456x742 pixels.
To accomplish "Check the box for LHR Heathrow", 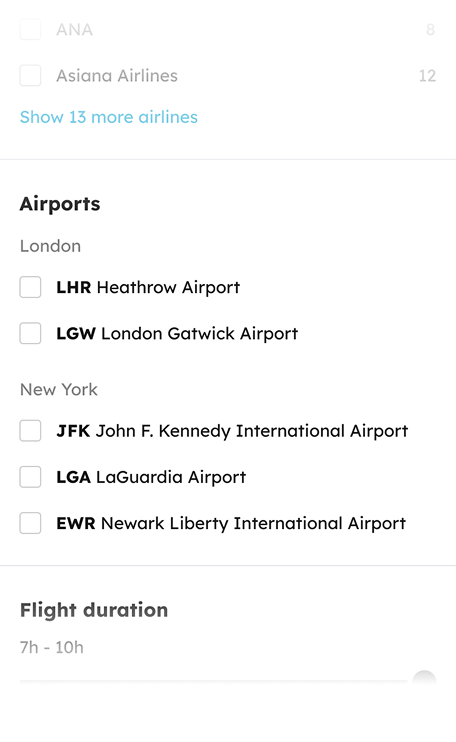I will coord(30,287).
